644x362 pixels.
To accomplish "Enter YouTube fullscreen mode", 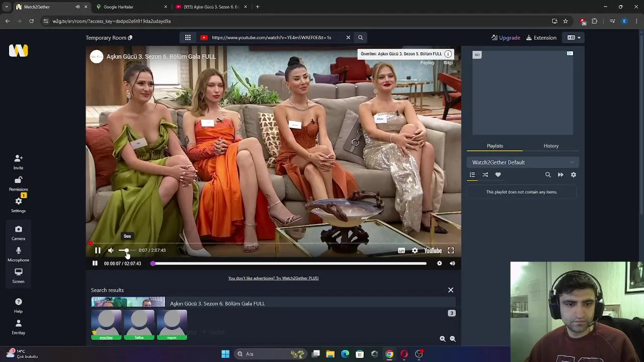I will point(451,250).
